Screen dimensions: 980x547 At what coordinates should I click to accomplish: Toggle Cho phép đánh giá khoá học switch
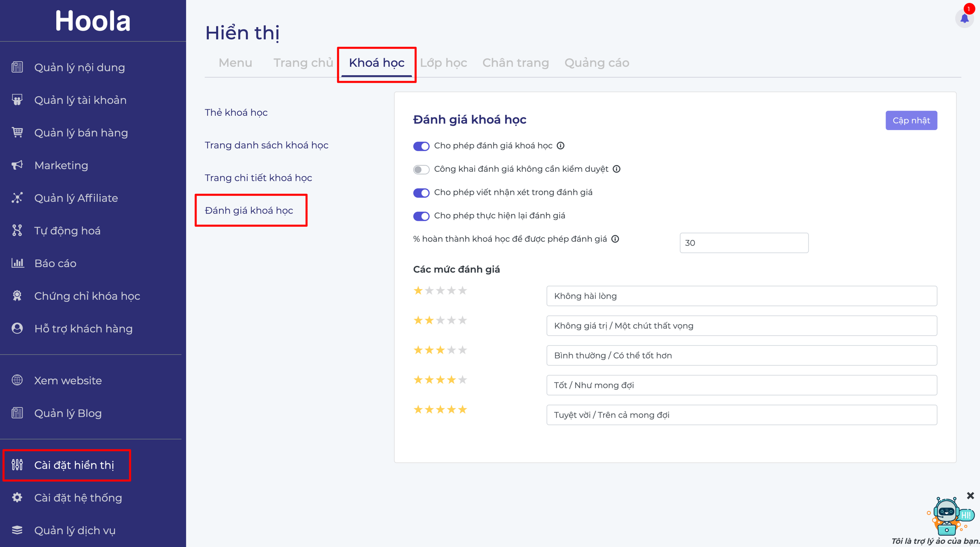(x=421, y=146)
